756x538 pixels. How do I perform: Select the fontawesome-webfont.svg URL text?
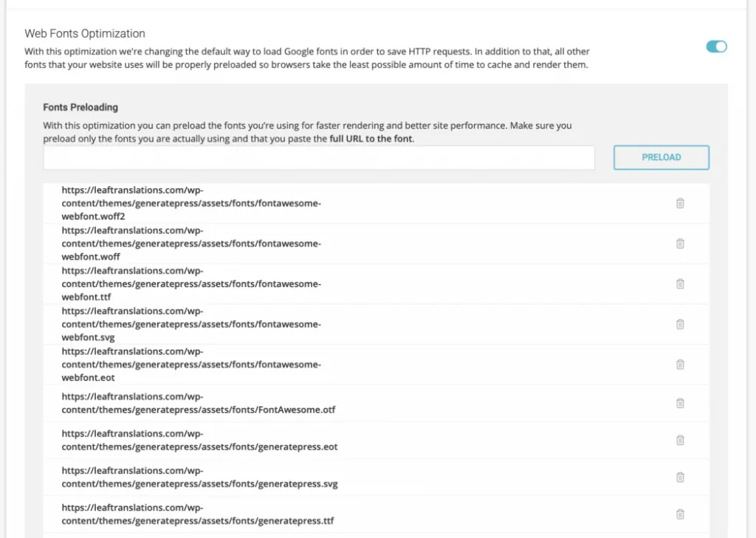(x=191, y=325)
